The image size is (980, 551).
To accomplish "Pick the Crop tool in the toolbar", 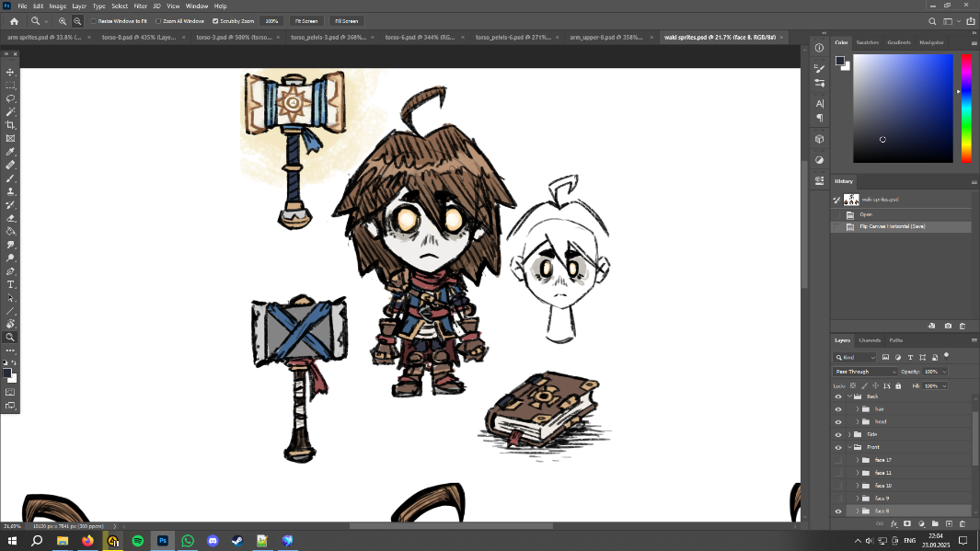I will click(x=11, y=125).
